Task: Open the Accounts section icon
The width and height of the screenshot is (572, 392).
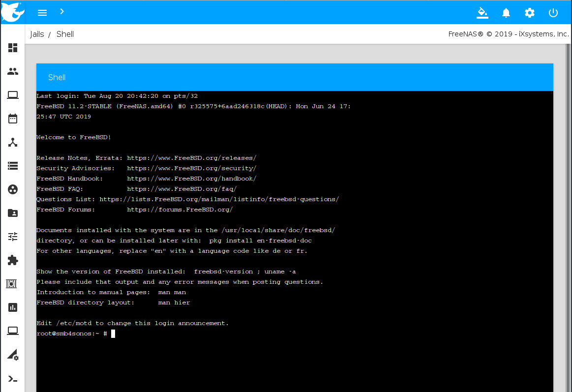Action: click(13, 71)
